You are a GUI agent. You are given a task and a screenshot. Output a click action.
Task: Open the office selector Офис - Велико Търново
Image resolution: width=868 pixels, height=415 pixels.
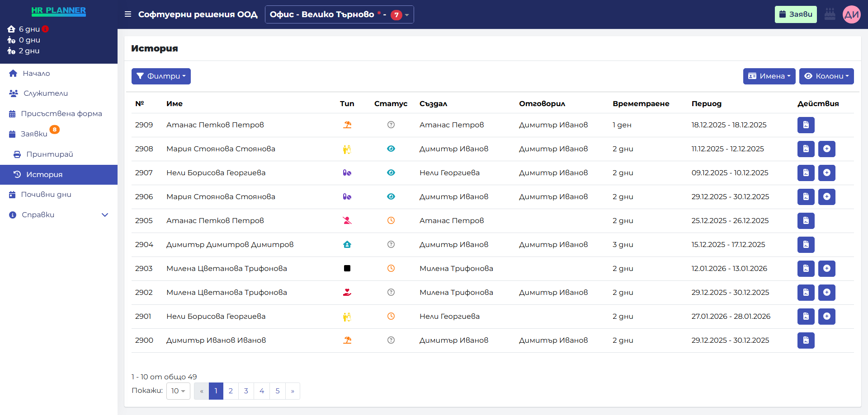339,14
